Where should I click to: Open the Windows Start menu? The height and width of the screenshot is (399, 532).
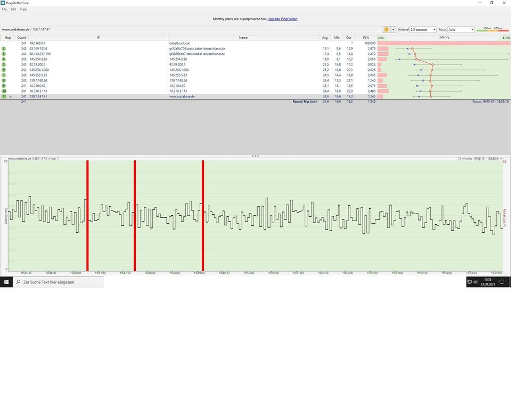click(6, 282)
